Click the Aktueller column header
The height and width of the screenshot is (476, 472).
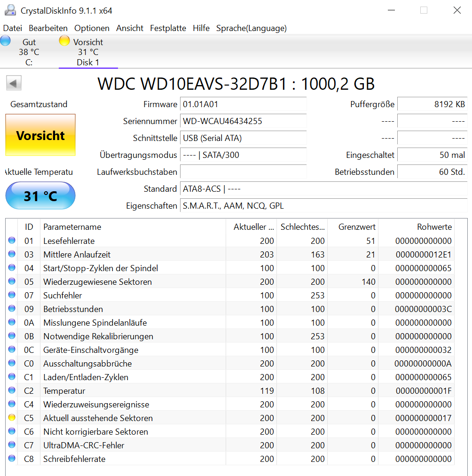click(251, 227)
